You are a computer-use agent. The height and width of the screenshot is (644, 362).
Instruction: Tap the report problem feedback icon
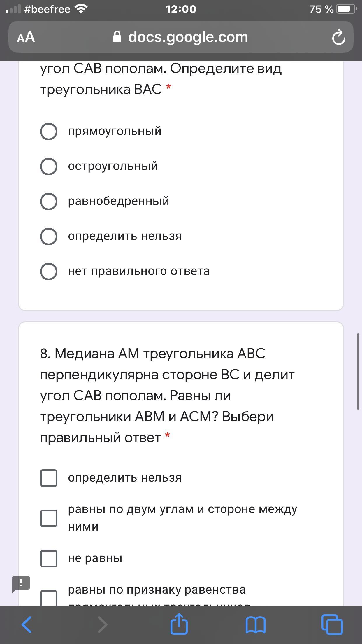tap(21, 584)
